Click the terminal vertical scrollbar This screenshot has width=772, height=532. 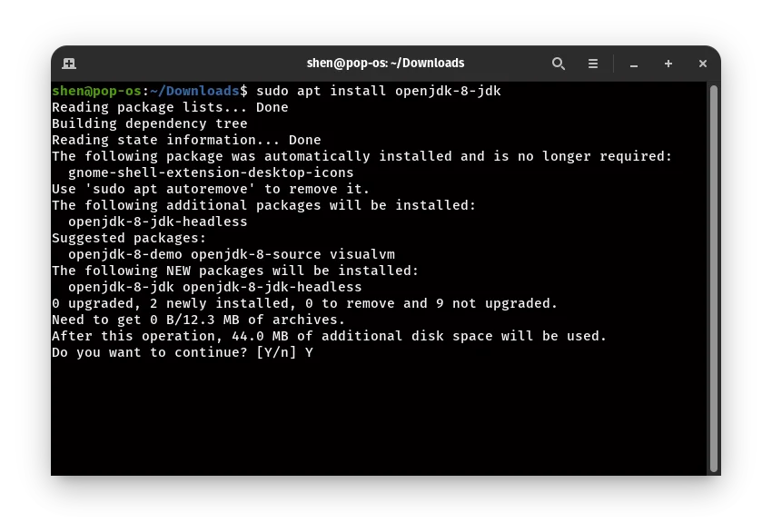pos(713,279)
